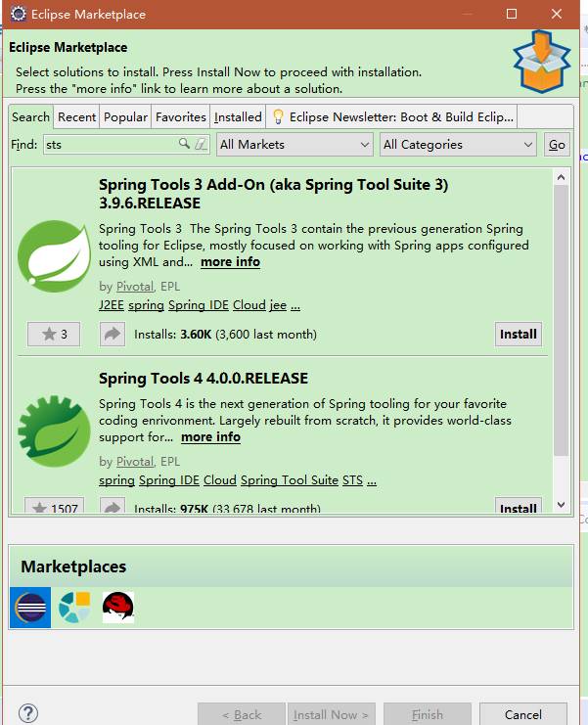Click the Spring Tools 3 leaf logo
The width and height of the screenshot is (588, 725).
[x=54, y=255]
